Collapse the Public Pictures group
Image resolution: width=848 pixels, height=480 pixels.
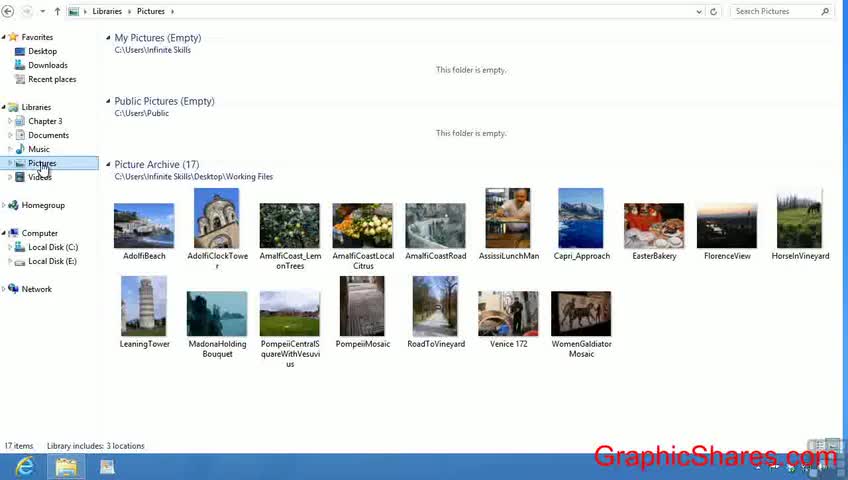tap(108, 101)
